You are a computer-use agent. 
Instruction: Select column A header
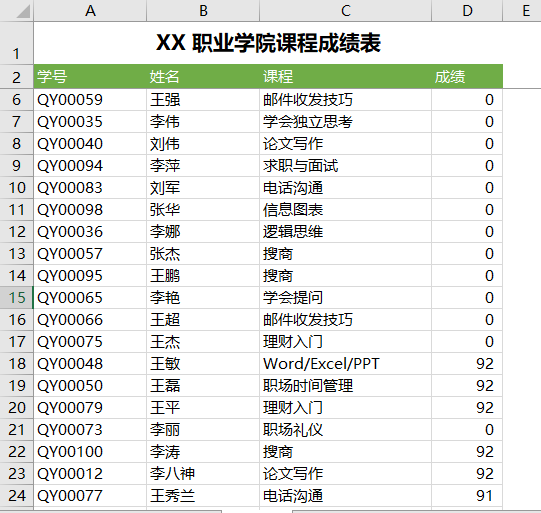click(90, 11)
